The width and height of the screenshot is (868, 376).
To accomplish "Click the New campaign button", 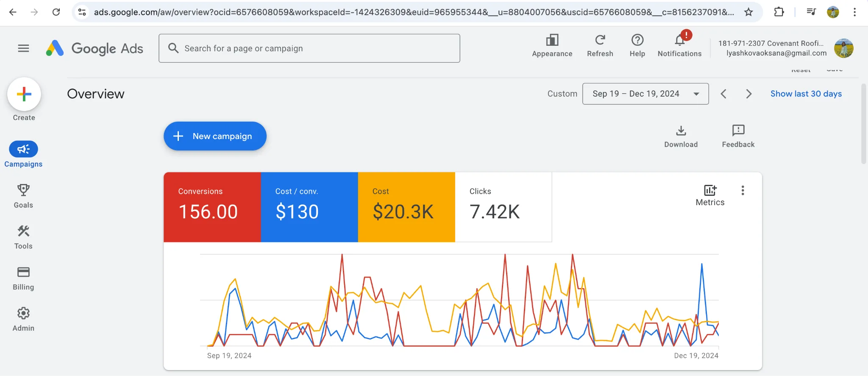I will coord(215,136).
